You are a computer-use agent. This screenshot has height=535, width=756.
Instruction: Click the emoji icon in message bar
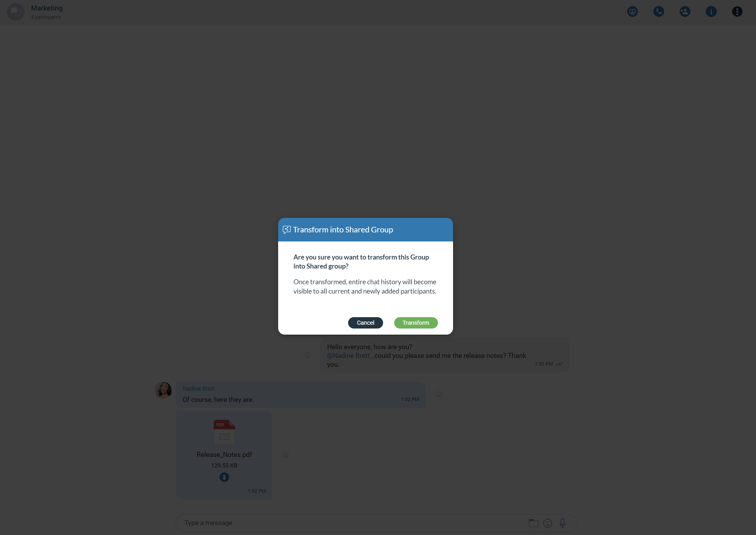[548, 523]
